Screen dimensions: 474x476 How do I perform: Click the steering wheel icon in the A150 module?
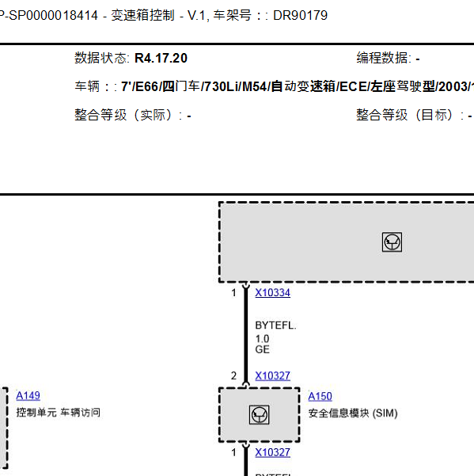click(259, 415)
